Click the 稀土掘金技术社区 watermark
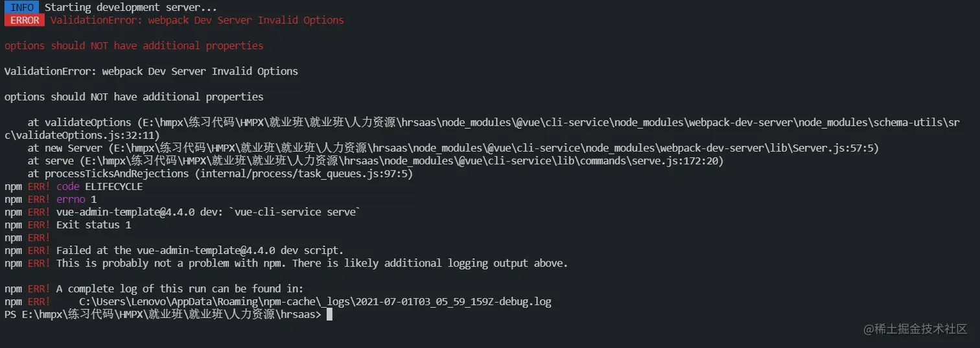980x348 pixels. point(916,329)
